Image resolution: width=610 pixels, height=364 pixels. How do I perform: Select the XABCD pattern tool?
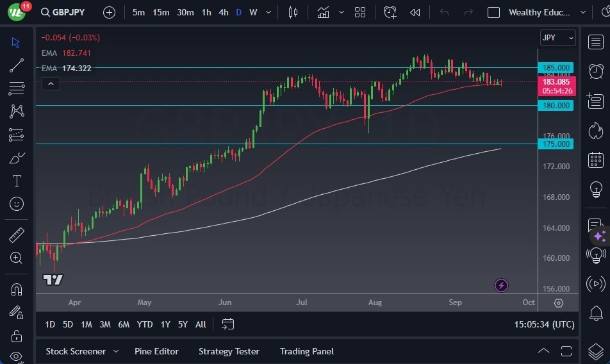tap(17, 112)
